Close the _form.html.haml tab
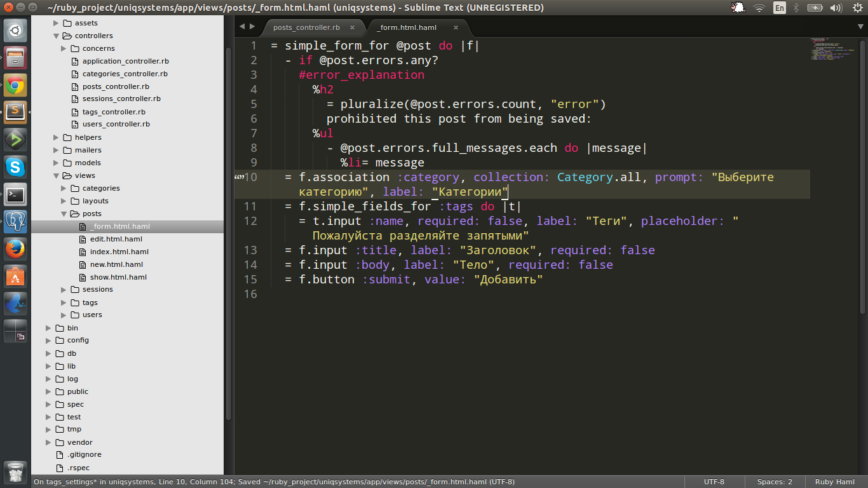This screenshot has width=868, height=488. coord(456,28)
